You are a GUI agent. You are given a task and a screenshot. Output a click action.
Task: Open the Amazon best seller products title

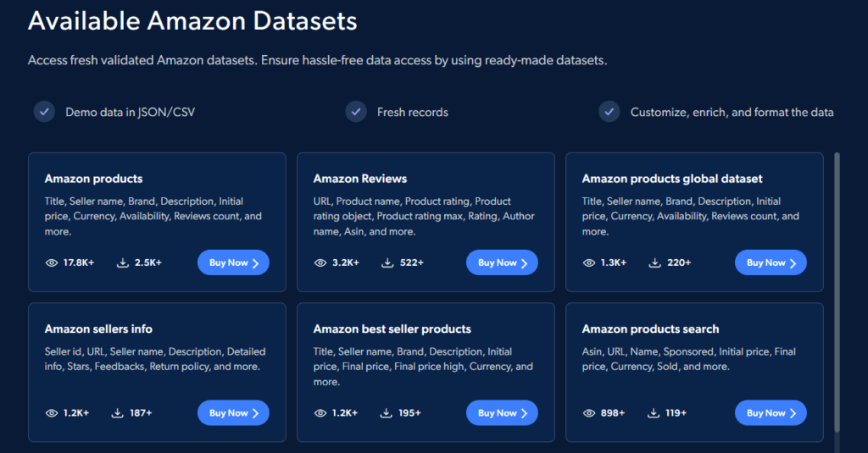(392, 329)
